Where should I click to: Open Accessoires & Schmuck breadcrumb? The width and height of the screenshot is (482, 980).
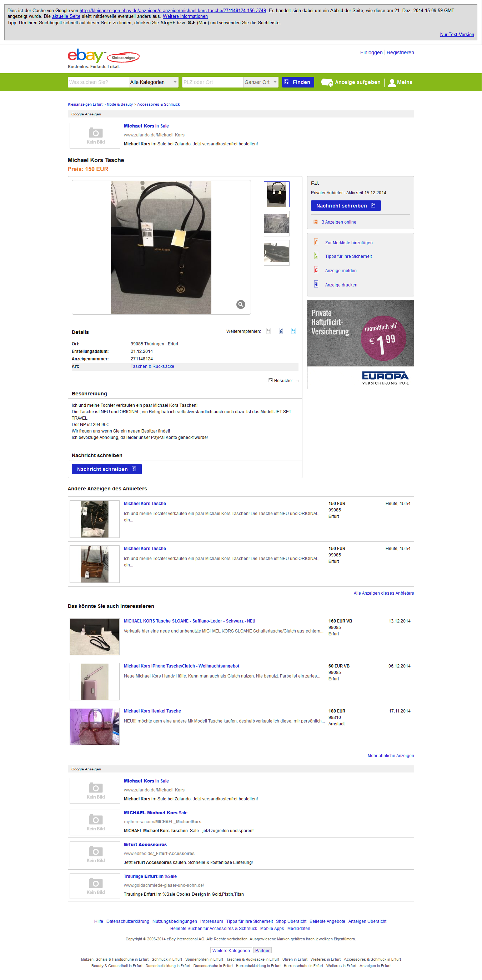point(158,104)
